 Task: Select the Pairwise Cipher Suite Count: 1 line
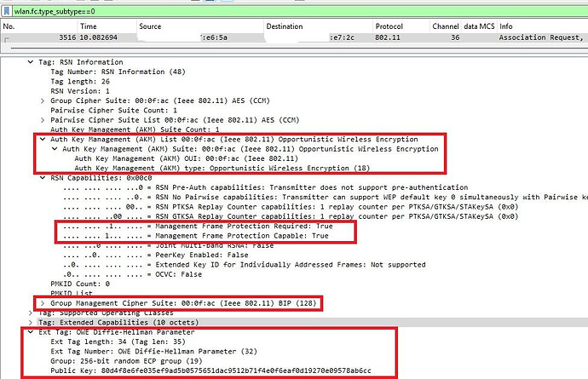tap(113, 110)
